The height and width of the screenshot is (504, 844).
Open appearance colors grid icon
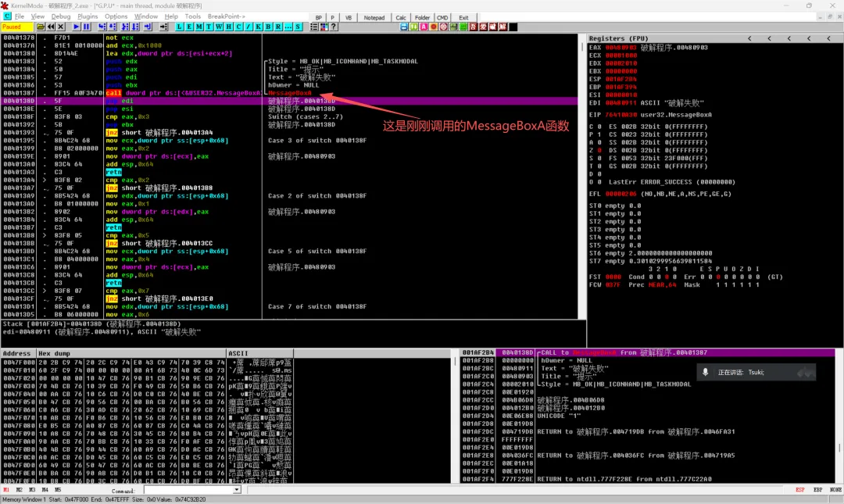[324, 27]
